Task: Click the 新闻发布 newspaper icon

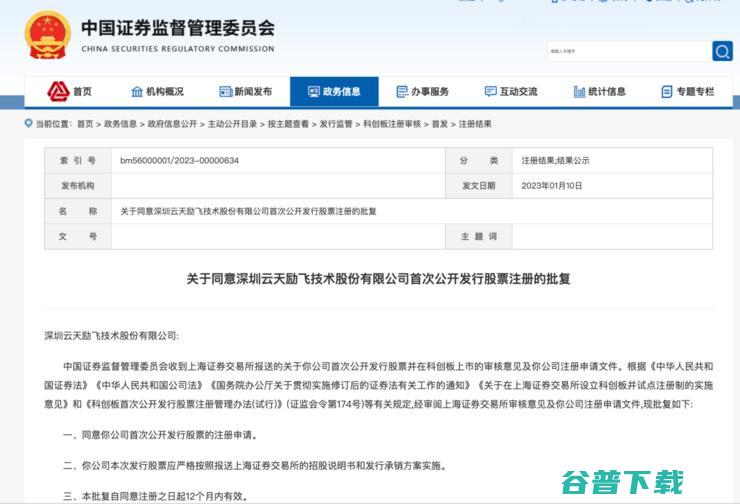Action: tap(226, 92)
